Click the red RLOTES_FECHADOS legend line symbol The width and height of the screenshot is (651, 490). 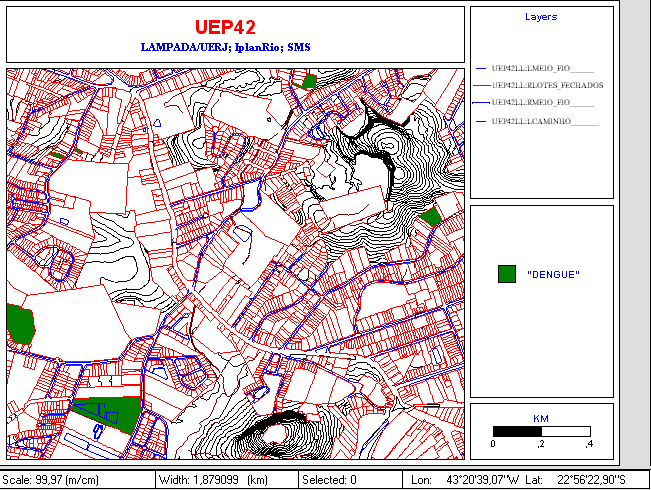coord(482,86)
